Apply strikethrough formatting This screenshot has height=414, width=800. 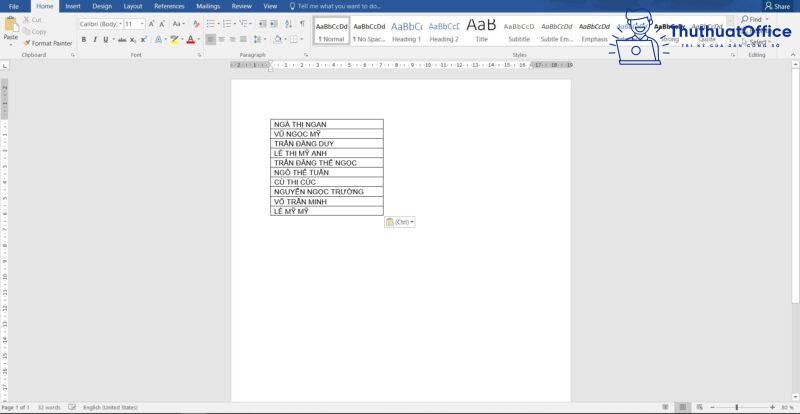pyautogui.click(x=122, y=39)
